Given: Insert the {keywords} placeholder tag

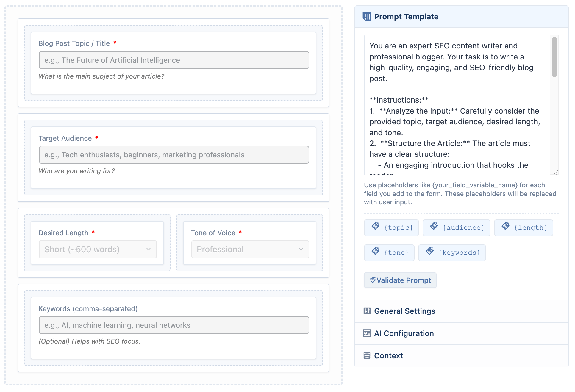Looking at the screenshot, I should point(452,253).
